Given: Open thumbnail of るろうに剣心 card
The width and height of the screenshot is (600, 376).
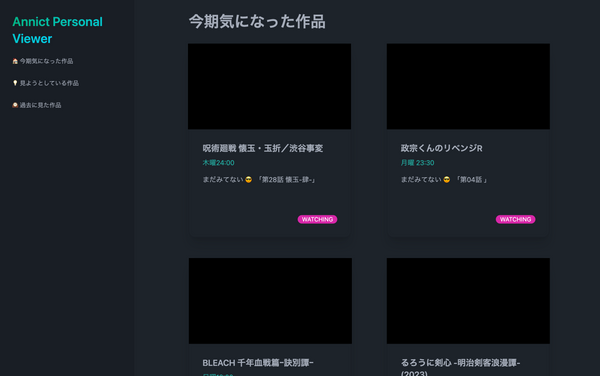Looking at the screenshot, I should (x=468, y=301).
